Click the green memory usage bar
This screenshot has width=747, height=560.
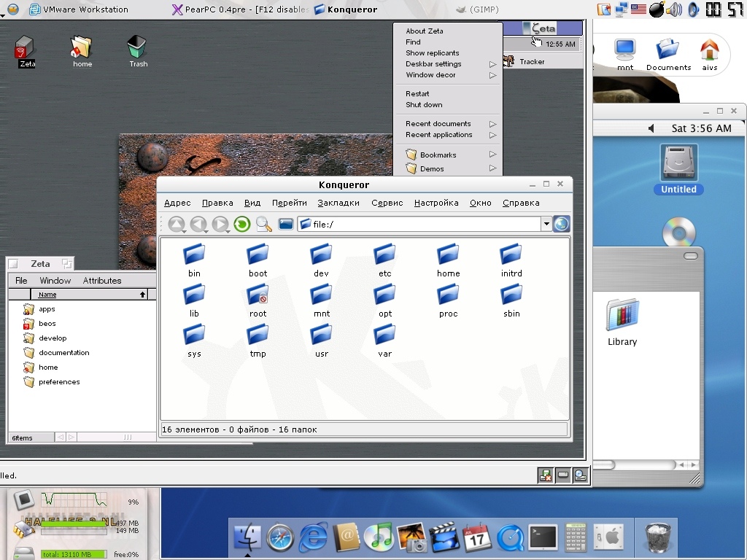click(74, 524)
